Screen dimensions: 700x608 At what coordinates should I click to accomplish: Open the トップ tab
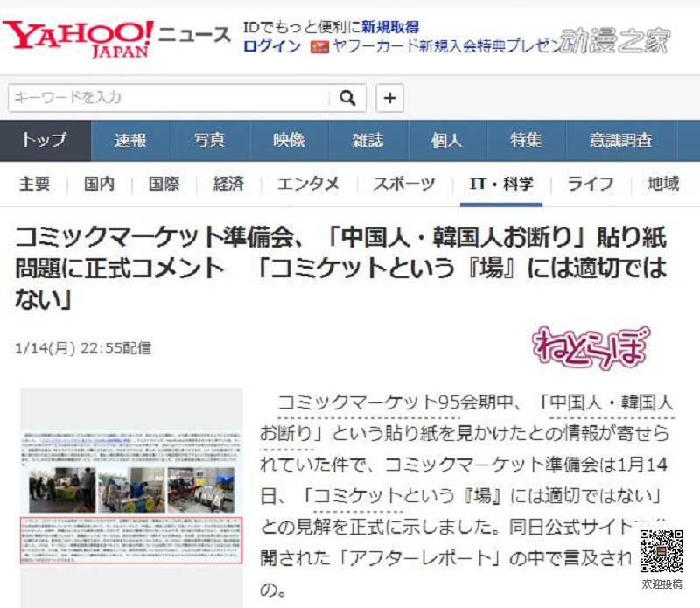click(x=45, y=141)
